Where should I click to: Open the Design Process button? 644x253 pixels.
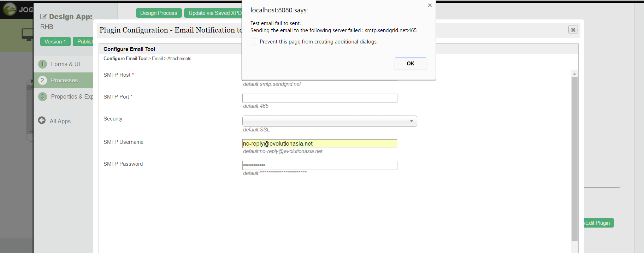coord(159,13)
